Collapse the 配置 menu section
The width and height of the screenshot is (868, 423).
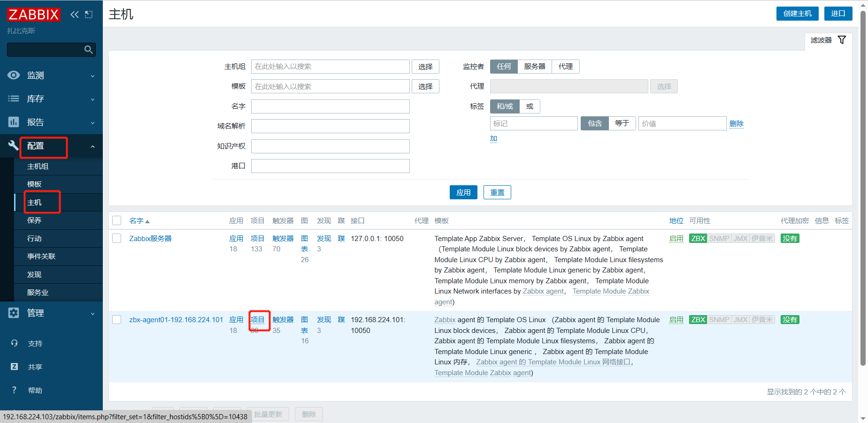point(51,146)
